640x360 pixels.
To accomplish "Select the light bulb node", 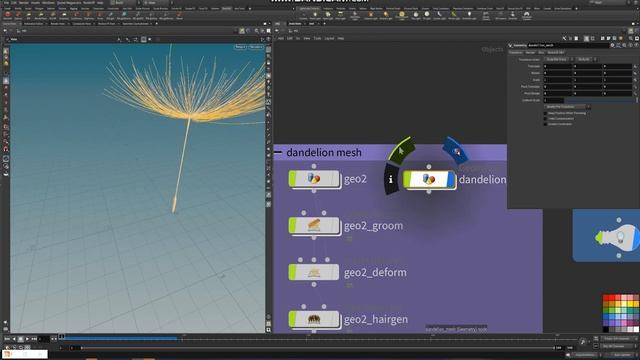I will point(618,237).
